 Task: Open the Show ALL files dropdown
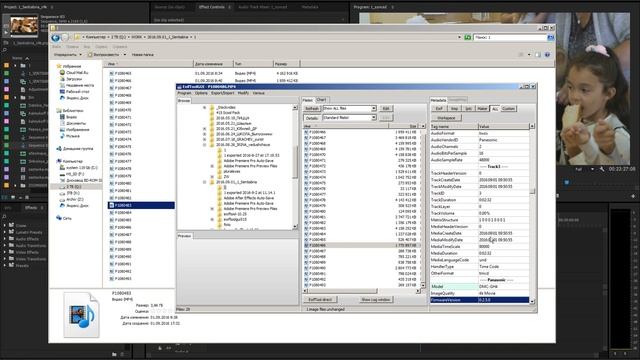(349, 109)
